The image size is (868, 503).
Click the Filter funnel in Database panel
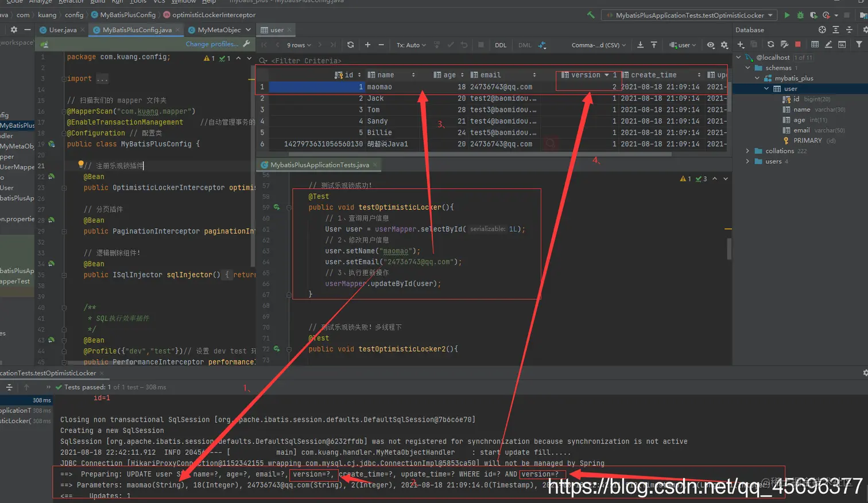[x=859, y=44]
